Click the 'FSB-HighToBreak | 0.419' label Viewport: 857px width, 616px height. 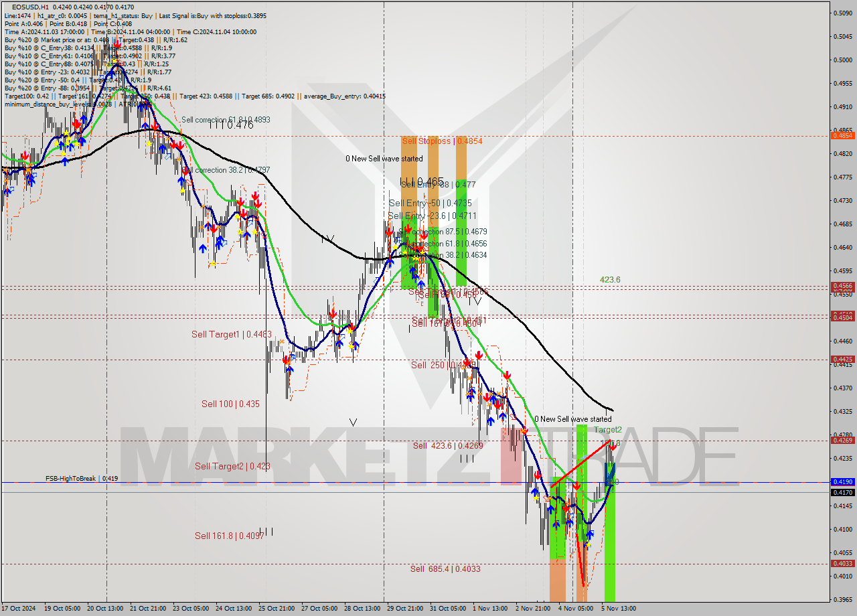(82, 479)
